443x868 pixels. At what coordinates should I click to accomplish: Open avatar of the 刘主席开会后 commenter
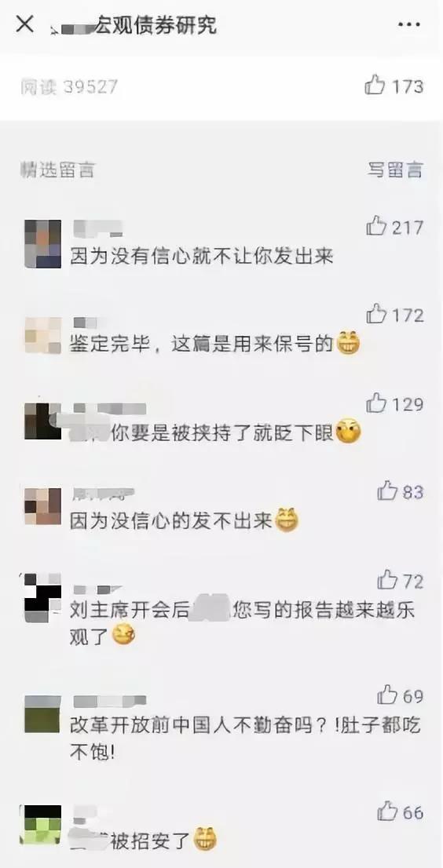42,598
